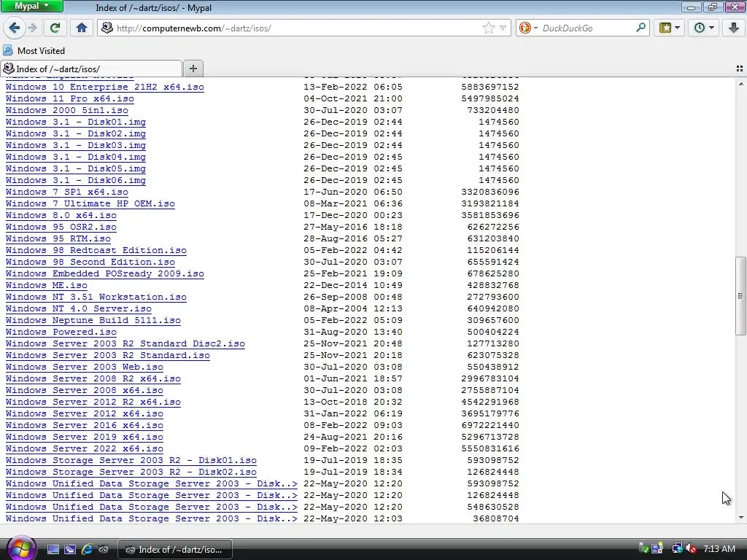Click Switch between windows quick launch icon
Image resolution: width=747 pixels, height=560 pixels.
coord(69,549)
